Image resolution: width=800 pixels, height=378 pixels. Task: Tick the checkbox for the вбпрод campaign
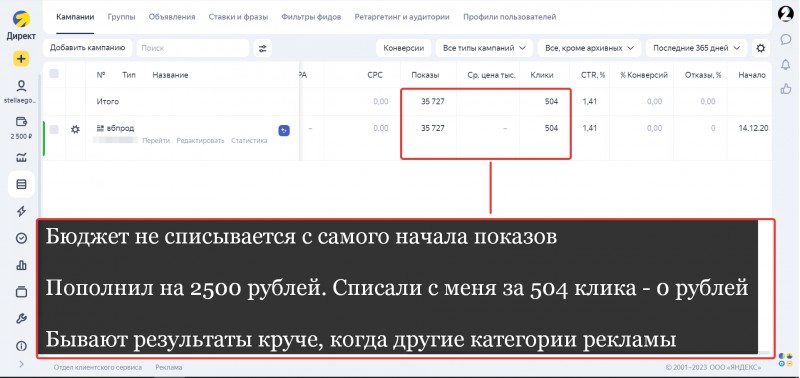point(54,130)
